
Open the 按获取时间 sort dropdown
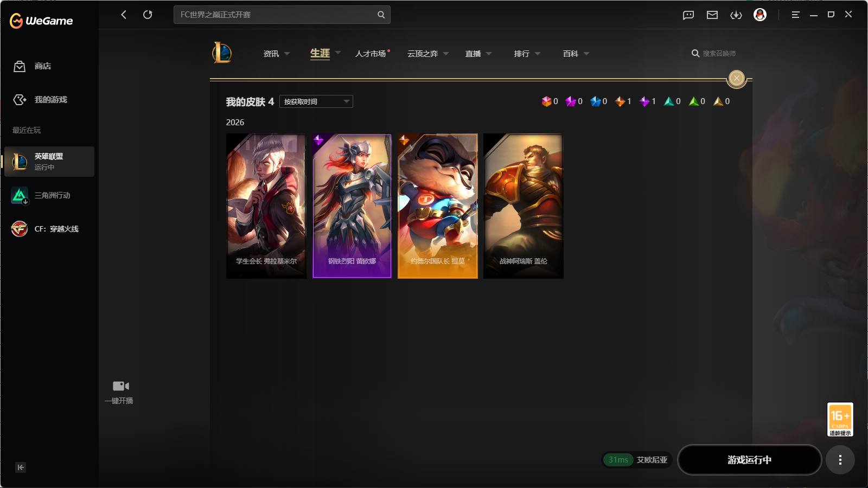(316, 101)
